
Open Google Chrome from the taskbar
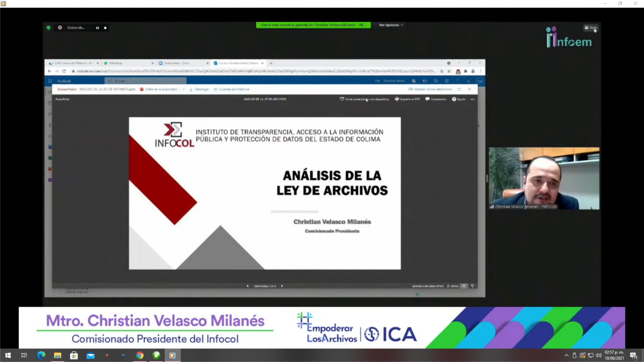(x=140, y=355)
